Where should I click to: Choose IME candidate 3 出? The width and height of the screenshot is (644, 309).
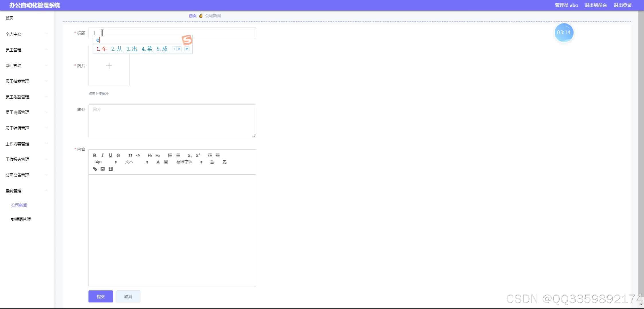pyautogui.click(x=132, y=49)
